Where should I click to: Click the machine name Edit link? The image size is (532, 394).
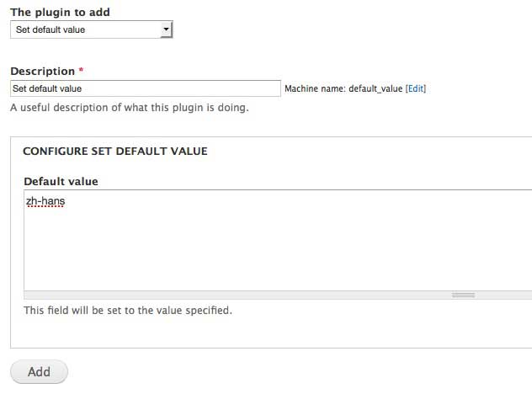point(416,88)
